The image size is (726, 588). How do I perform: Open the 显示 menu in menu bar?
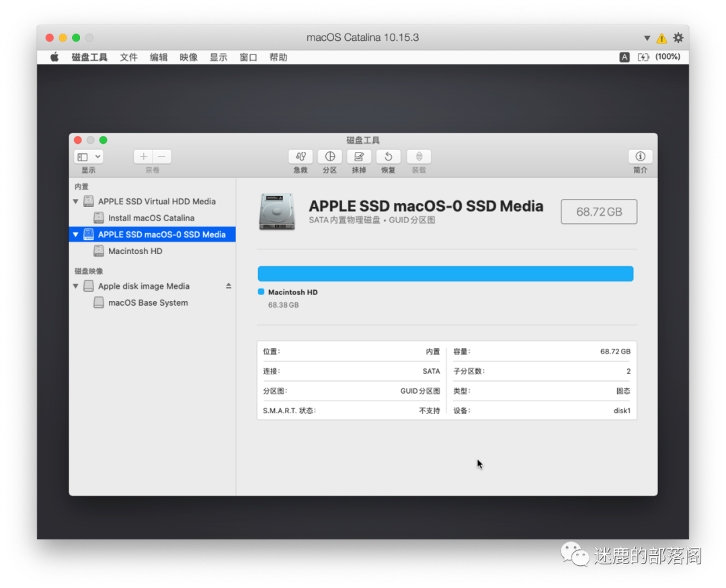pyautogui.click(x=218, y=57)
